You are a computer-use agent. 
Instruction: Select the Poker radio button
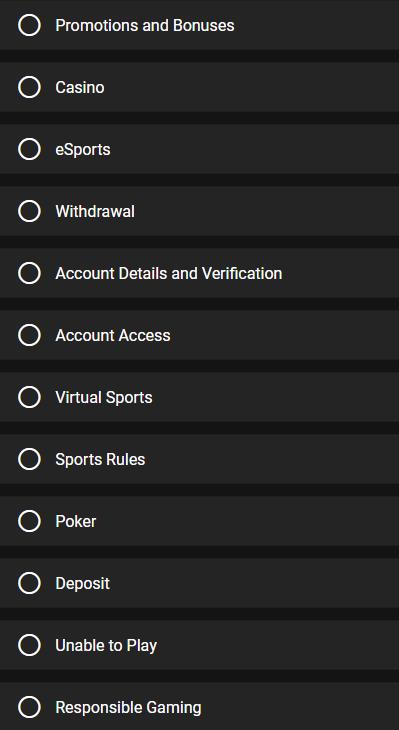(29, 521)
